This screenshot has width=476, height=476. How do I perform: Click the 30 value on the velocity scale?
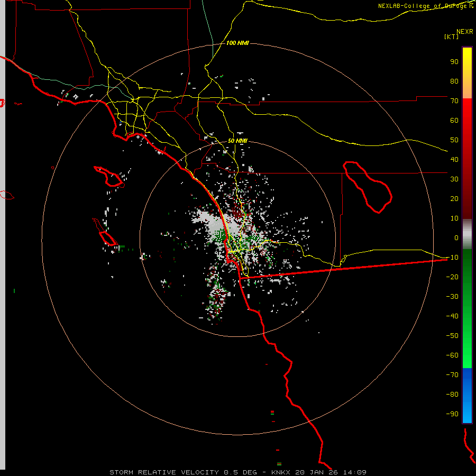tap(454, 179)
